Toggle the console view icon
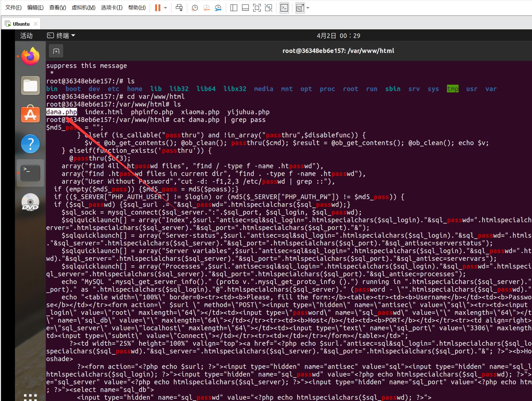This screenshot has width=532, height=401. [284, 8]
